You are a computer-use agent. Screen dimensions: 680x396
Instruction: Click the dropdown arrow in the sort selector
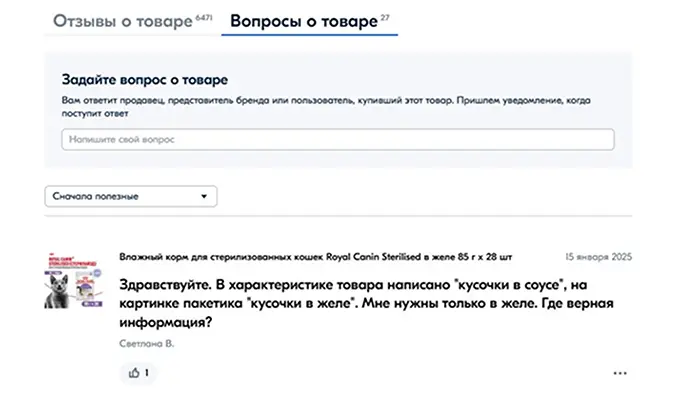click(204, 196)
